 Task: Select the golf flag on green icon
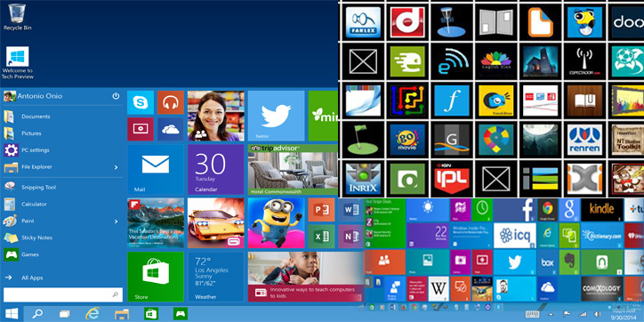[363, 140]
